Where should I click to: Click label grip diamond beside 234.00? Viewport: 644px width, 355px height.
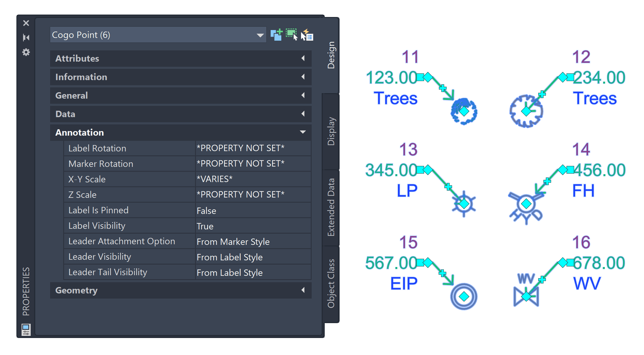[x=563, y=77]
